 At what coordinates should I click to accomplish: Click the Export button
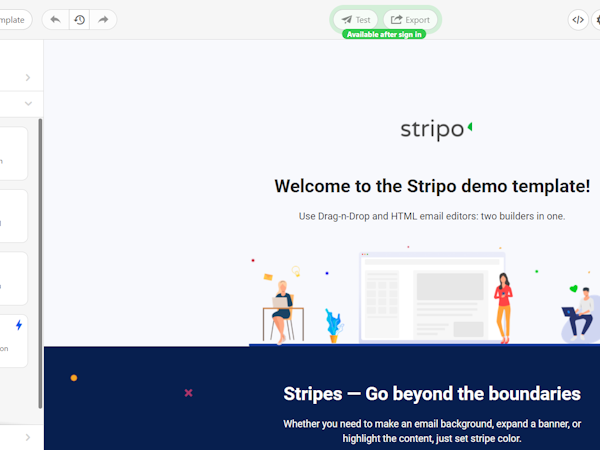[x=410, y=20]
